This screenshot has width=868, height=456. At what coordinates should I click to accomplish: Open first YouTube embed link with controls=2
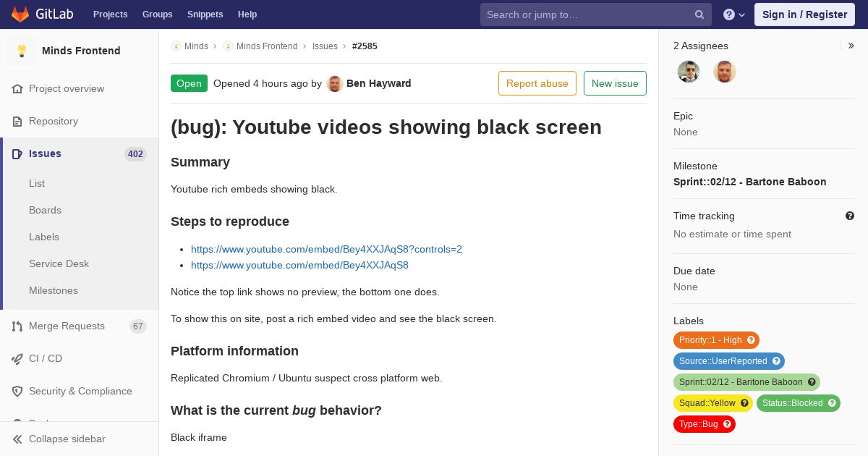(x=326, y=249)
